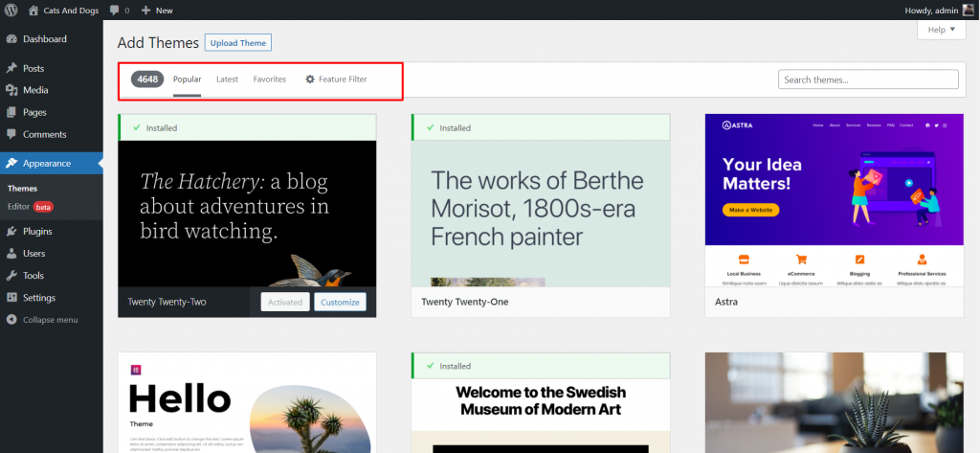Screen dimensions: 980x453
Task: Open the Hello theme preview
Action: 247,402
